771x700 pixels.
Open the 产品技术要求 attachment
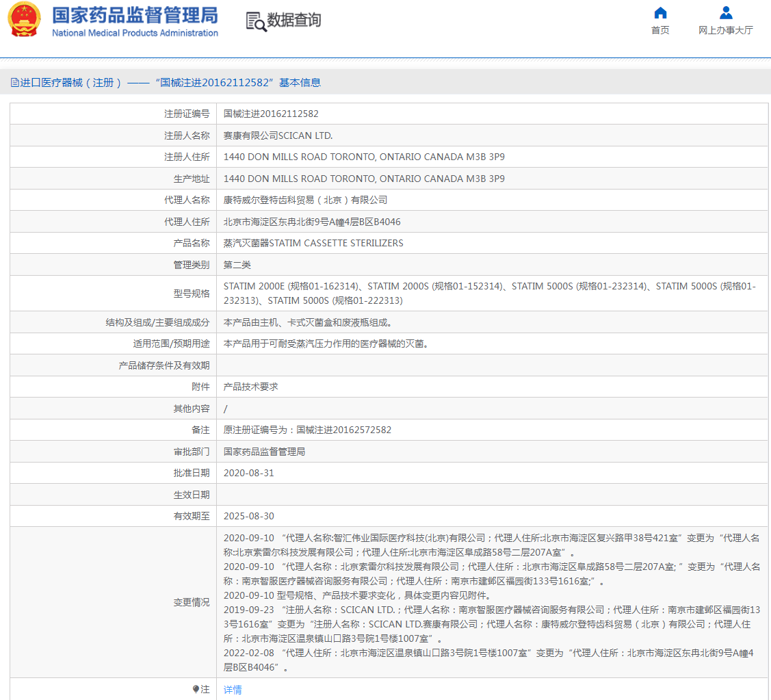tap(248, 386)
